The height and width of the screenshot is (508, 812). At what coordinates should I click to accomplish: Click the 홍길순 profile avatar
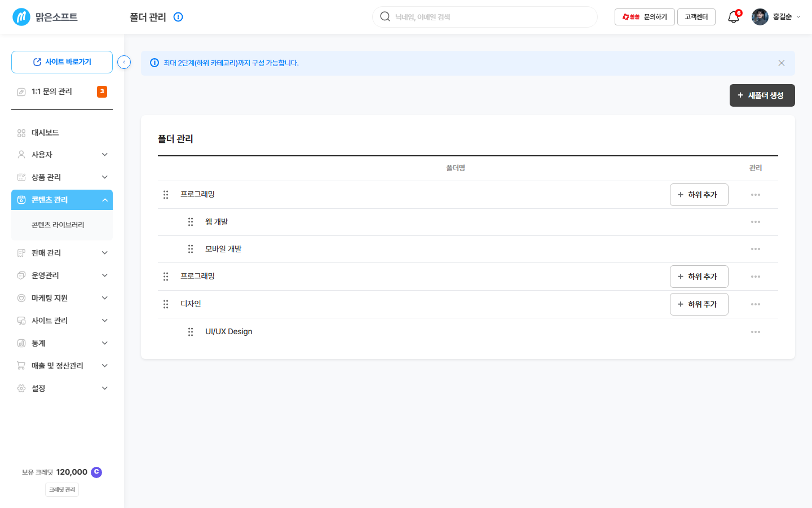760,17
